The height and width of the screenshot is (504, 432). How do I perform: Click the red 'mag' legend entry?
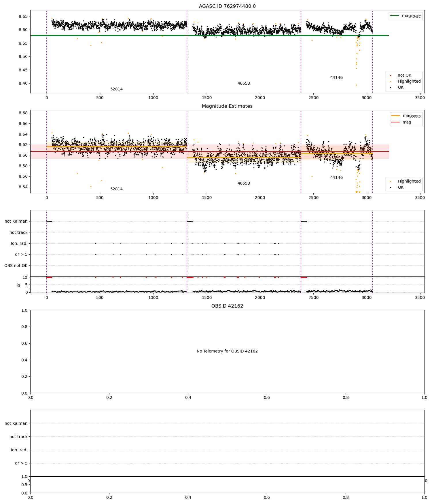401,122
